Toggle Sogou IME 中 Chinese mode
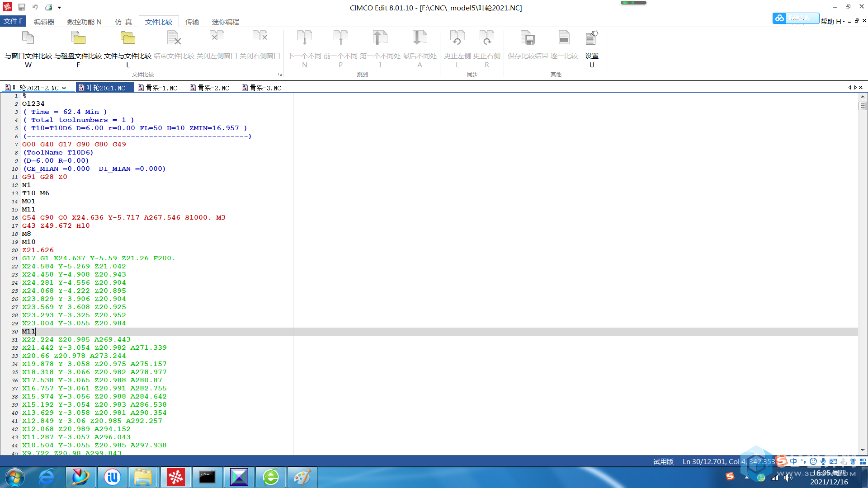The height and width of the screenshot is (488, 868). (x=793, y=461)
